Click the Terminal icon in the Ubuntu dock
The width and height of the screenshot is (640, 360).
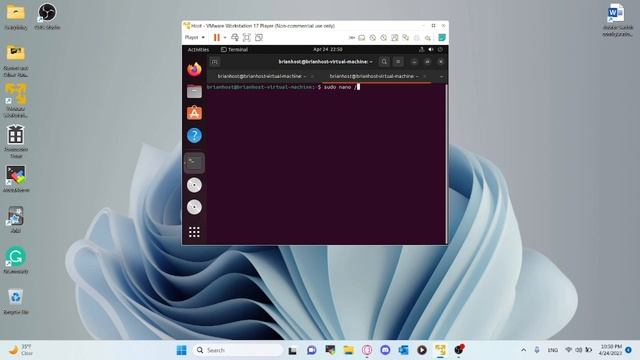pos(194,163)
